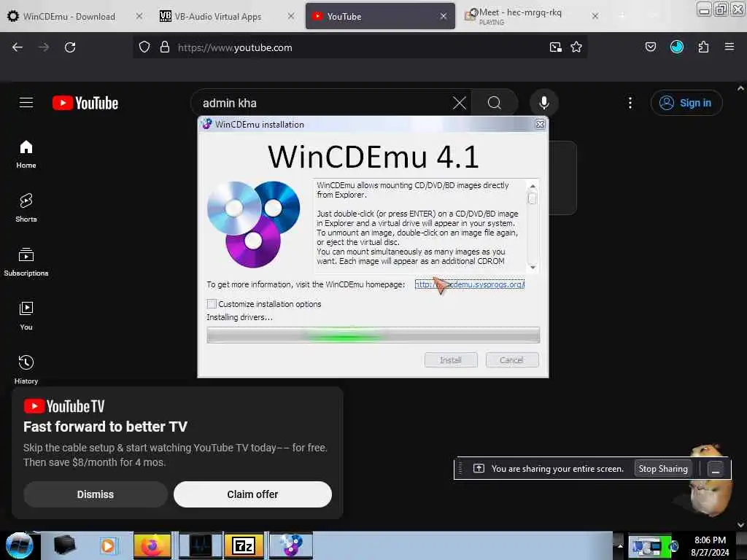
Task: Click Stop Sharing button
Action: coord(663,469)
